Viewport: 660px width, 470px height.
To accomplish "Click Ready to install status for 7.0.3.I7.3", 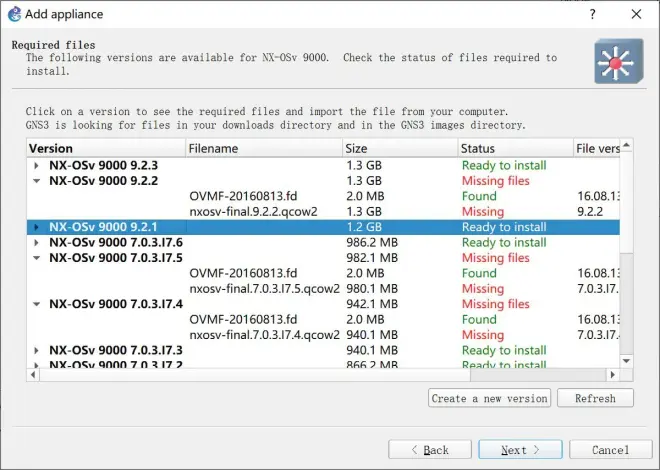I will (x=504, y=351).
